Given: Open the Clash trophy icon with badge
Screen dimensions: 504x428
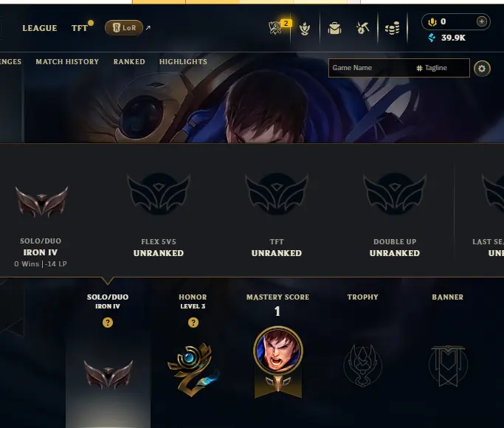Looking at the screenshot, I should (x=276, y=27).
